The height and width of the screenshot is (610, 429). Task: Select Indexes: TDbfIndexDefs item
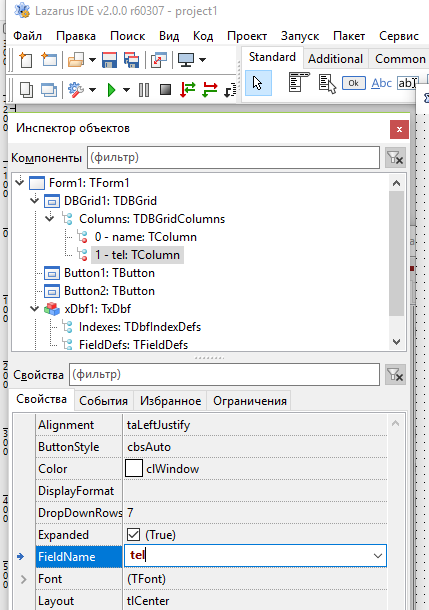point(140,327)
